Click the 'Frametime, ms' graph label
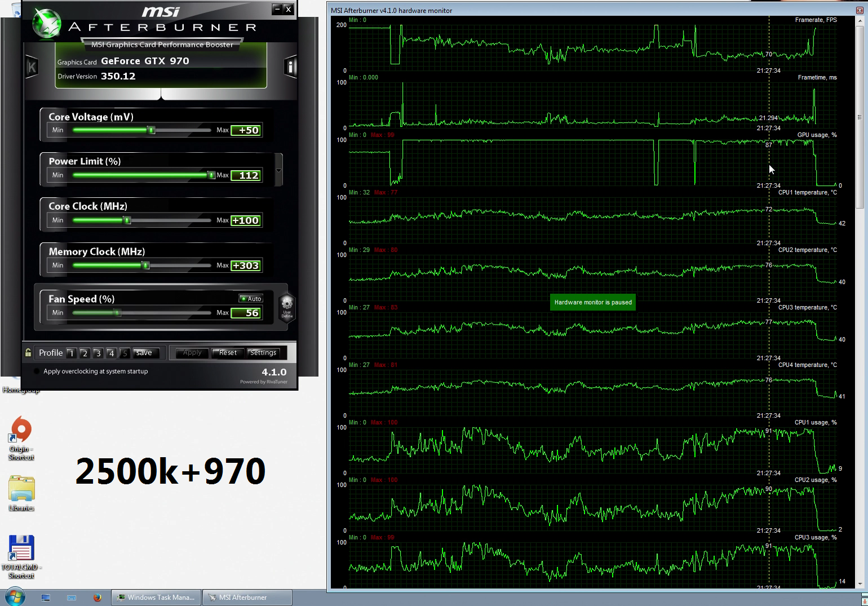Image resolution: width=868 pixels, height=606 pixels. point(817,77)
